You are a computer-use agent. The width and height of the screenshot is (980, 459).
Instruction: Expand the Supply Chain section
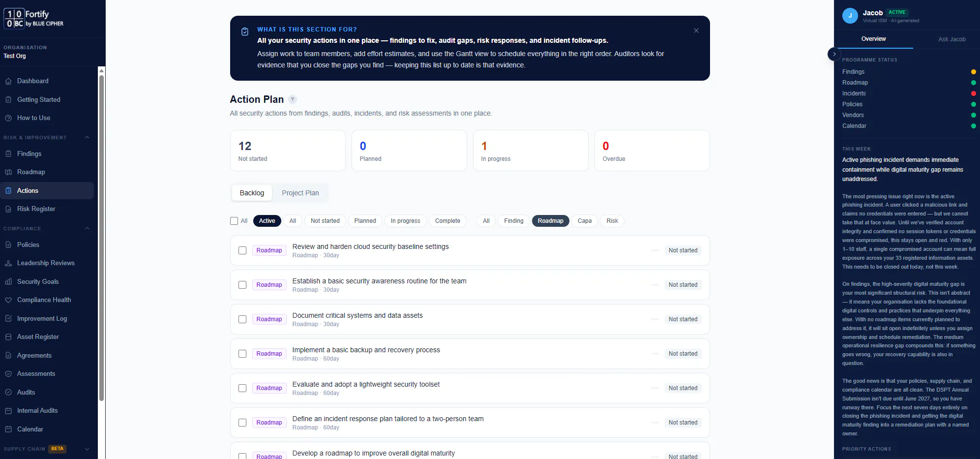87,449
